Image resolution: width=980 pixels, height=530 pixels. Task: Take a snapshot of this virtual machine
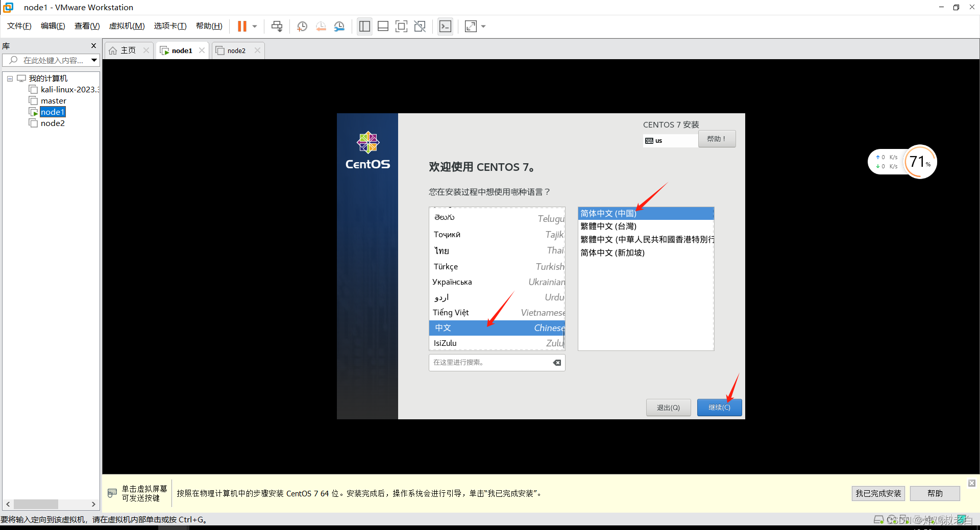302,27
